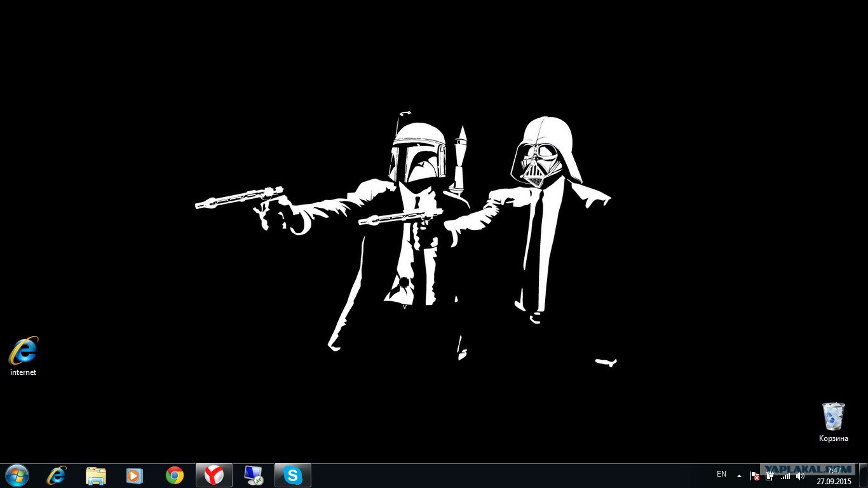The width and height of the screenshot is (868, 488).
Task: Open Remote Desktop Connection from the taskbar
Action: 254,475
